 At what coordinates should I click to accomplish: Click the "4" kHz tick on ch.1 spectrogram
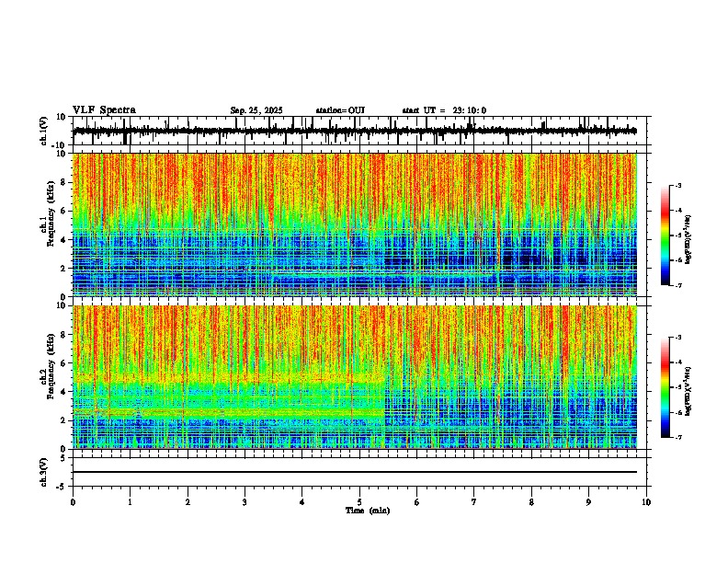(64, 240)
